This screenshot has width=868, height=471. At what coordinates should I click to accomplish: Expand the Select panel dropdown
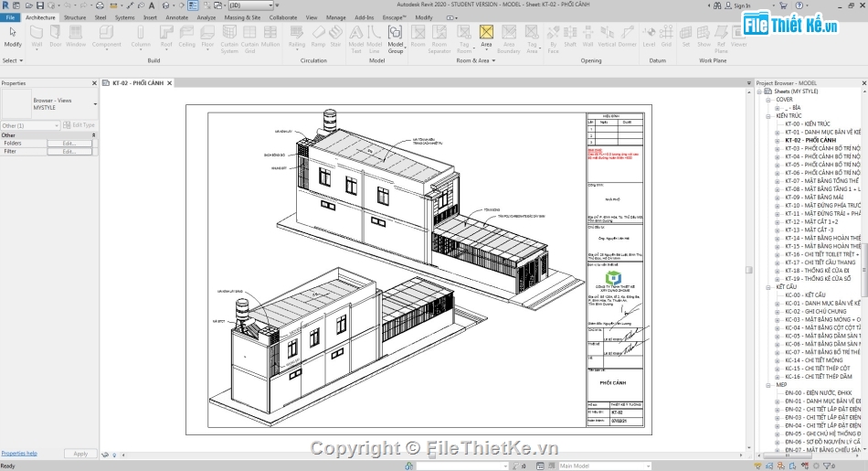click(x=13, y=60)
